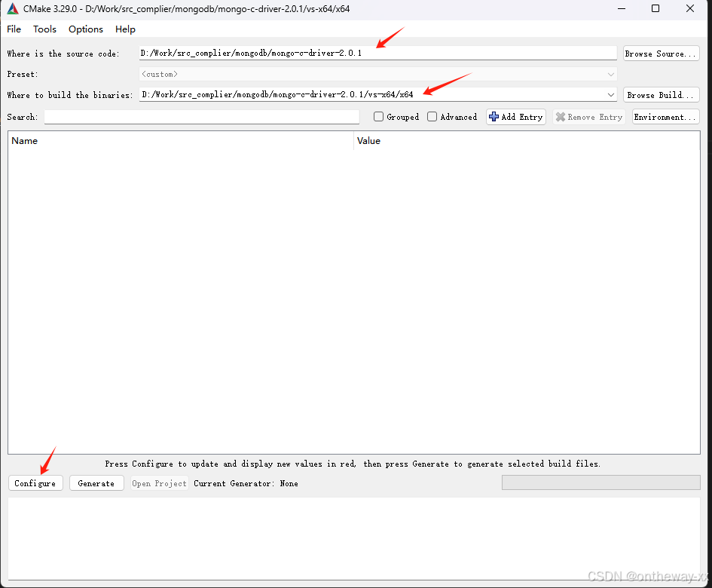
Task: Enable the Grouped checkbox
Action: click(378, 117)
